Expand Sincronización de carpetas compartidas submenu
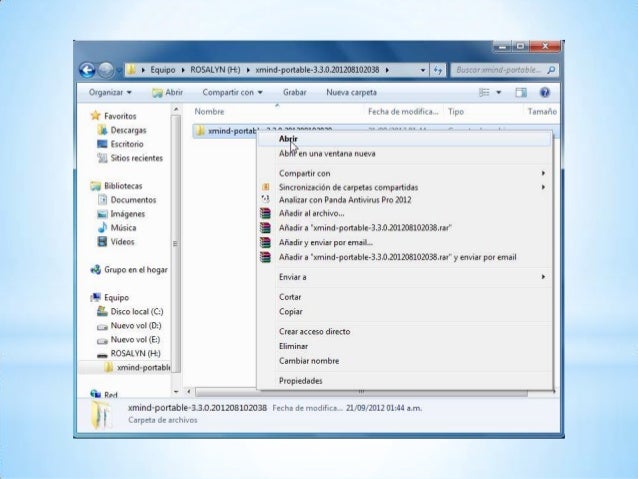The image size is (638, 479). pyautogui.click(x=543, y=187)
